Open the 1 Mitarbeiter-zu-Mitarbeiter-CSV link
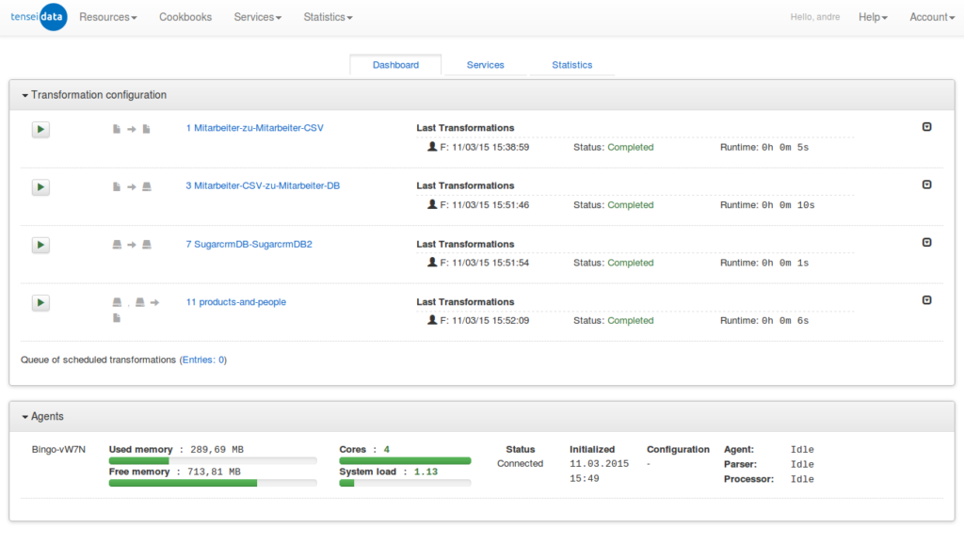Viewport: 964px width, 560px height. (254, 128)
